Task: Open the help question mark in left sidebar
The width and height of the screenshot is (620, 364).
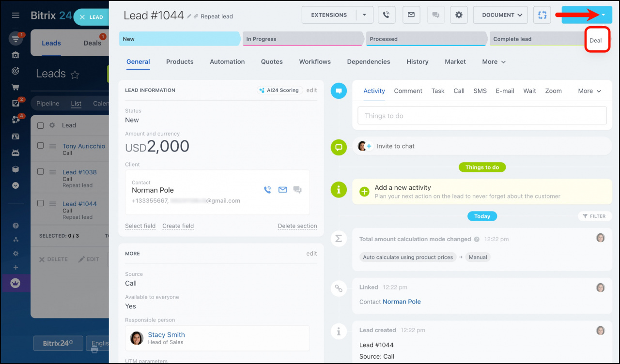Action: pos(15,226)
